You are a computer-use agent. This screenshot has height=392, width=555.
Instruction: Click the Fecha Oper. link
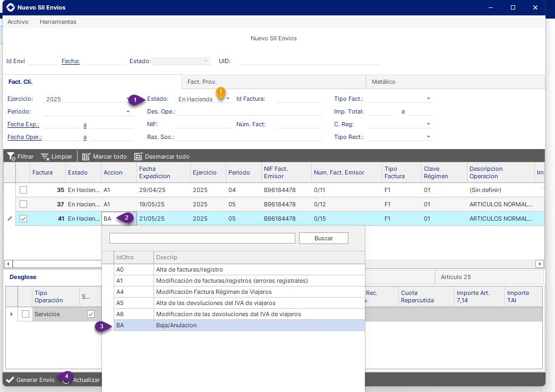25,137
